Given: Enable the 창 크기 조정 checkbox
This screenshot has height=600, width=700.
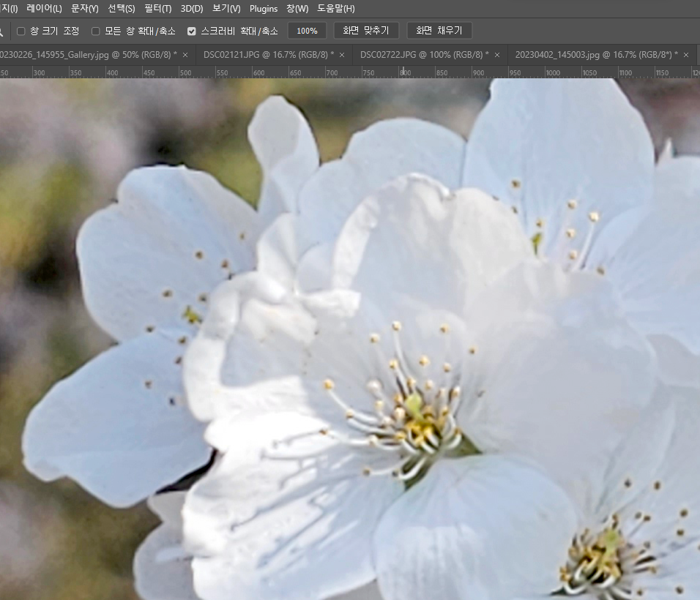Looking at the screenshot, I should point(21,31).
